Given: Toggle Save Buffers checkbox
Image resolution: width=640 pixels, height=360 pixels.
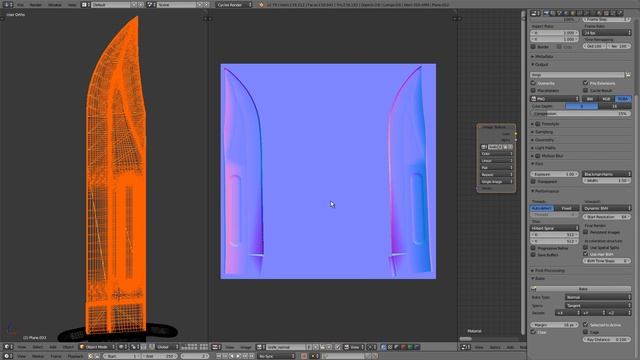Looking at the screenshot, I should (533, 255).
